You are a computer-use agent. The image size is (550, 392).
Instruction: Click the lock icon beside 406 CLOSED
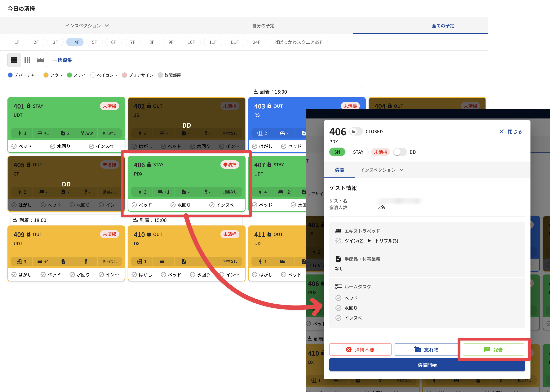click(353, 131)
